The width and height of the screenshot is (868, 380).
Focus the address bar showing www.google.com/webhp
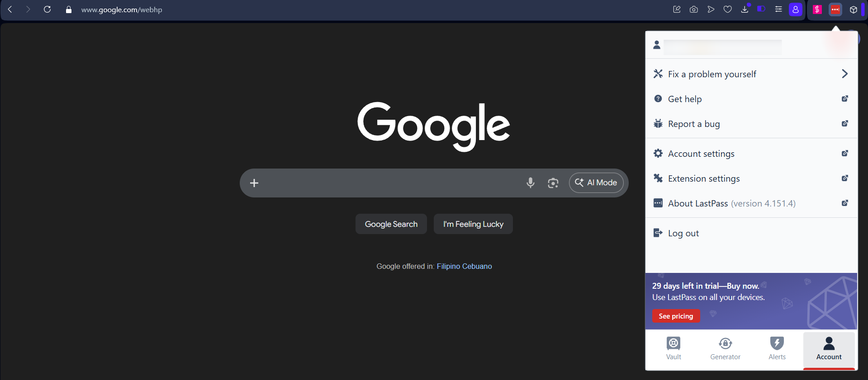point(122,9)
